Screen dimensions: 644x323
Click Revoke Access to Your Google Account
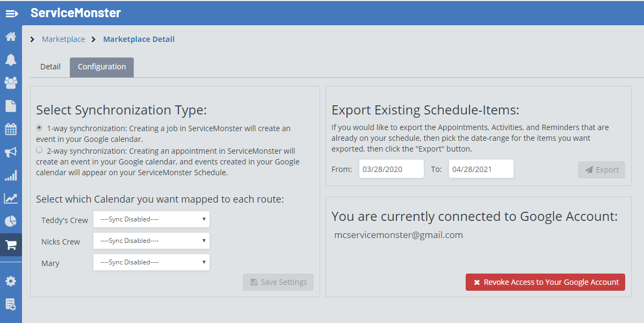(545, 282)
